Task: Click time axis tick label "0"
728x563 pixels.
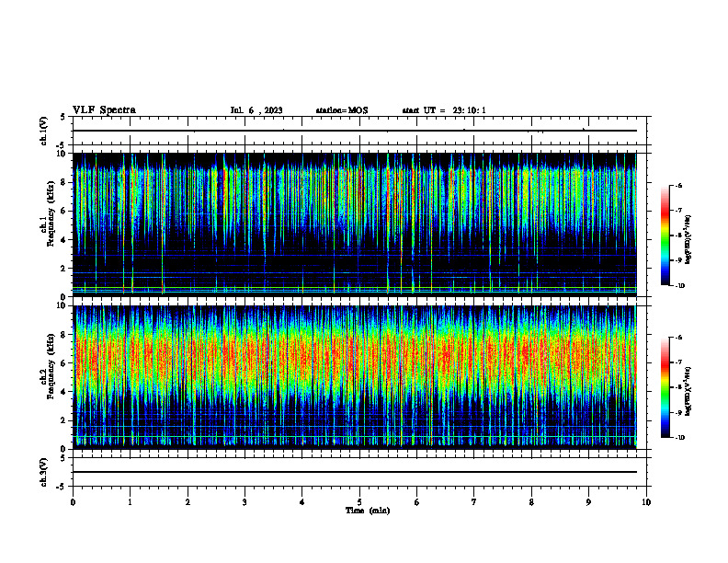Action: coord(73,502)
